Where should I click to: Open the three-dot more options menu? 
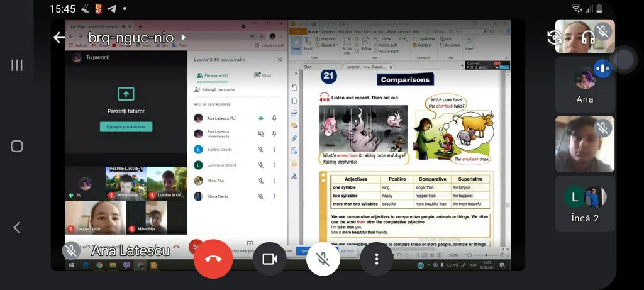[x=377, y=259]
